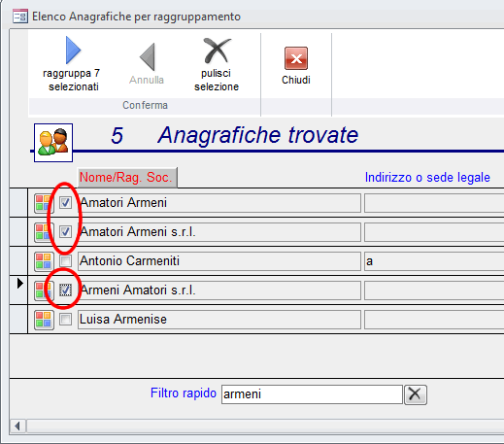Viewport: 504px width, 444px height.
Task: Uncheck the Amatori Armeni checkbox
Action: [x=65, y=203]
